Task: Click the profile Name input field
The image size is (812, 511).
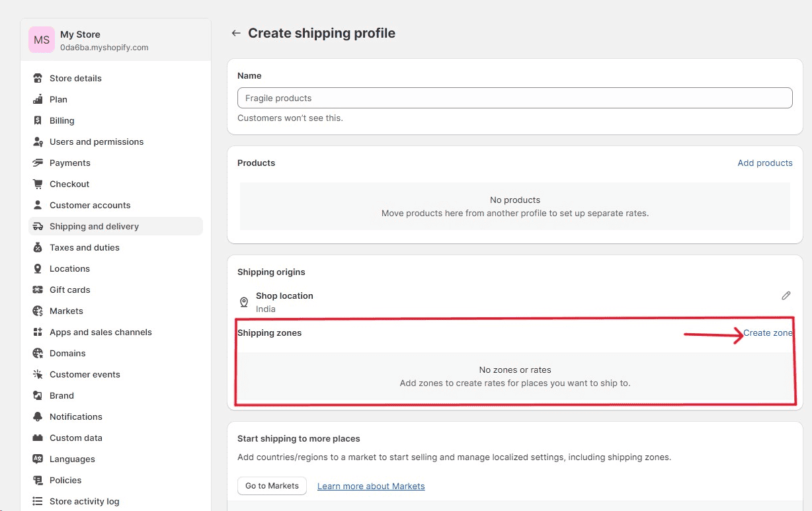Action: 514,98
